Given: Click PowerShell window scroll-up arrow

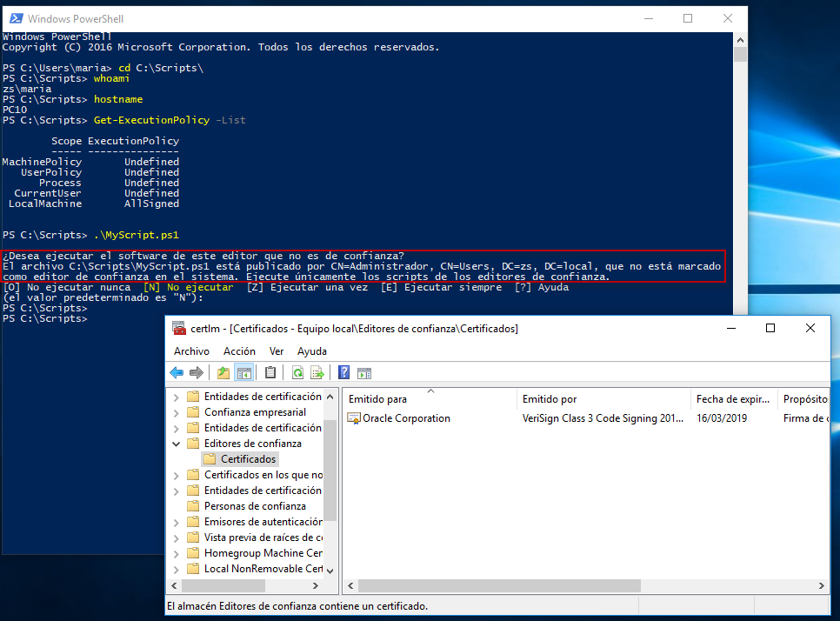Looking at the screenshot, I should click(x=740, y=40).
